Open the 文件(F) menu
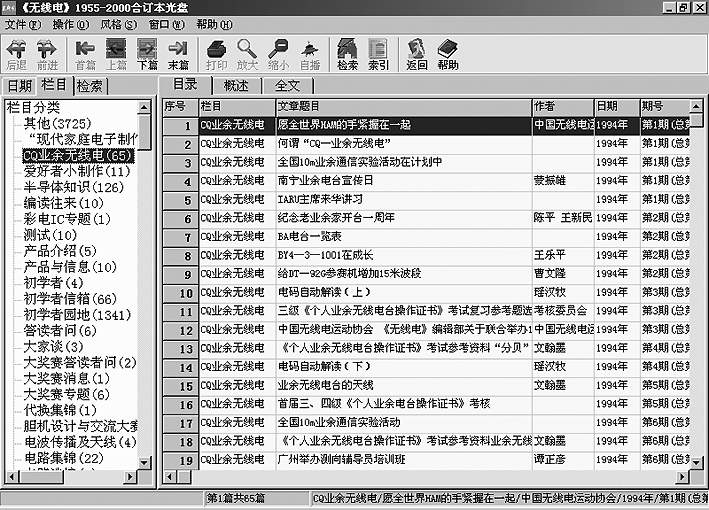709x510 pixels. tap(23, 24)
